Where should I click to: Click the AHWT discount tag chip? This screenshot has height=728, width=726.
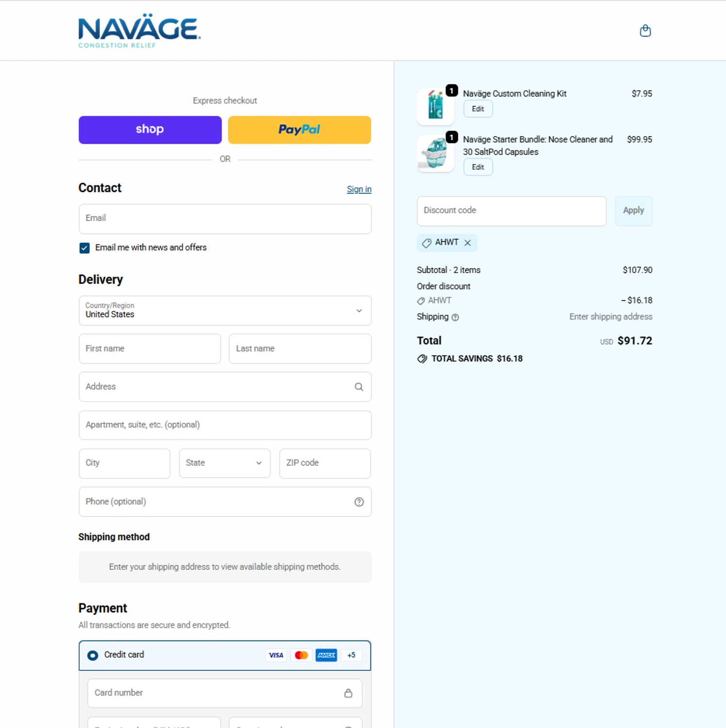coord(447,243)
